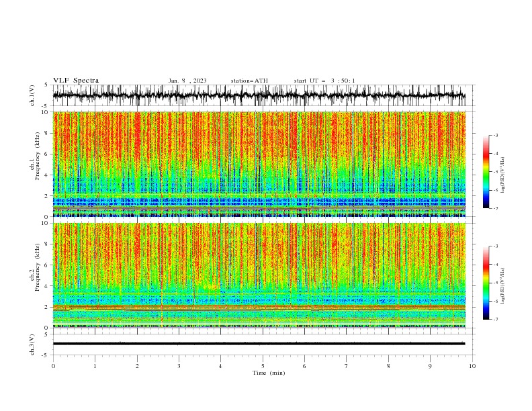This screenshot has width=532, height=411.
Task: Click the "3" tick on the Time axis
Action: pos(179,366)
